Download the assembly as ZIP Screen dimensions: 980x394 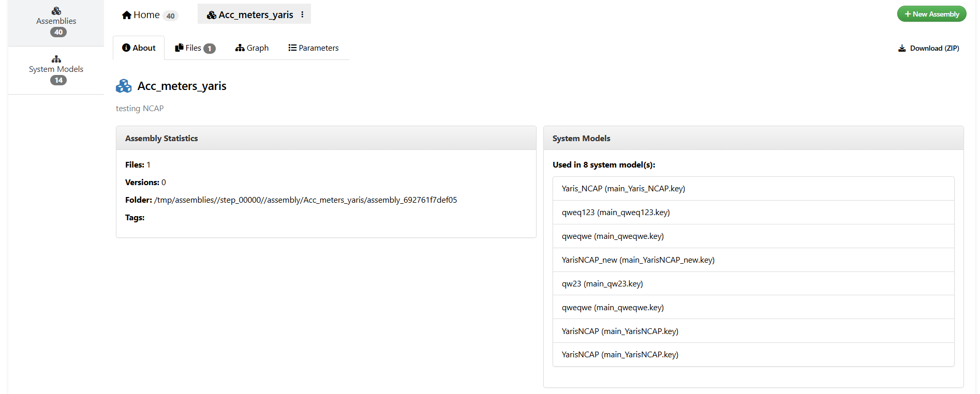click(x=934, y=48)
